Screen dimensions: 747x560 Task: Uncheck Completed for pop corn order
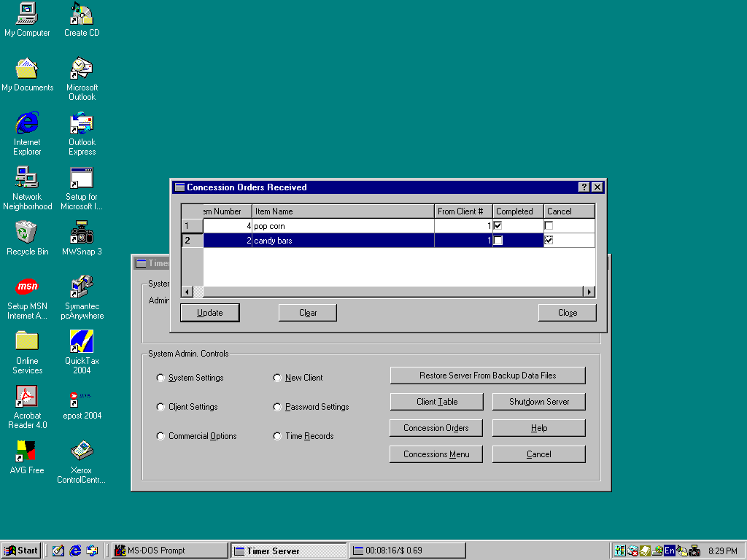(498, 226)
